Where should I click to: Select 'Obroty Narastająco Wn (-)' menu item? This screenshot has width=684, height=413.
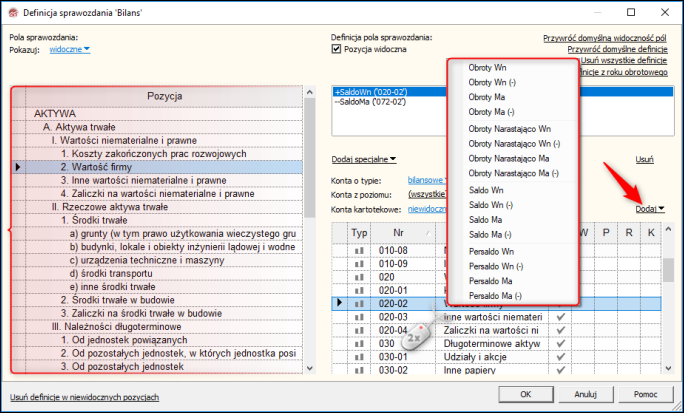pyautogui.click(x=513, y=144)
